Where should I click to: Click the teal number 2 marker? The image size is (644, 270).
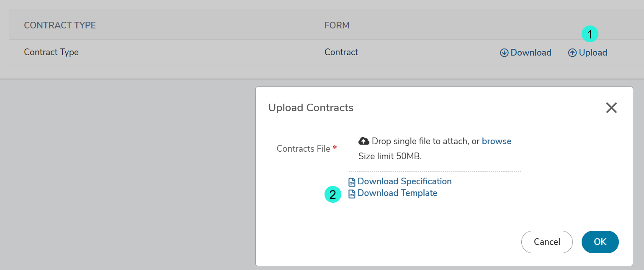coord(333,194)
